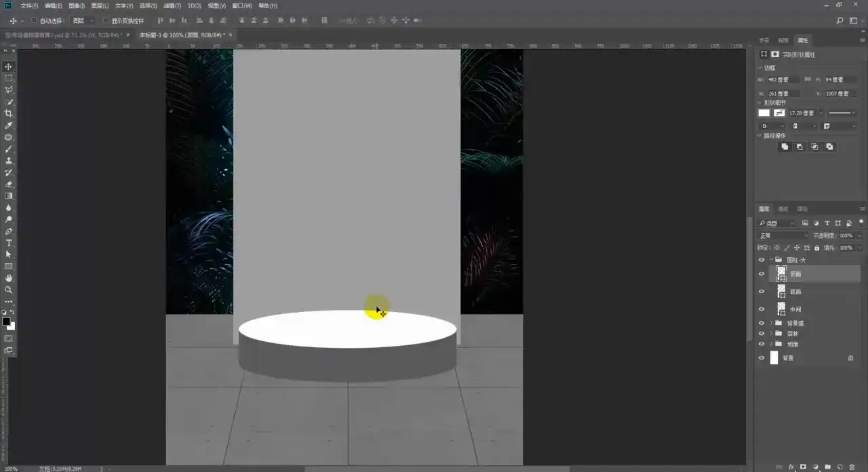Screen dimensions: 868x472
Task: Click the layer opacity 100% field
Action: 846,236
